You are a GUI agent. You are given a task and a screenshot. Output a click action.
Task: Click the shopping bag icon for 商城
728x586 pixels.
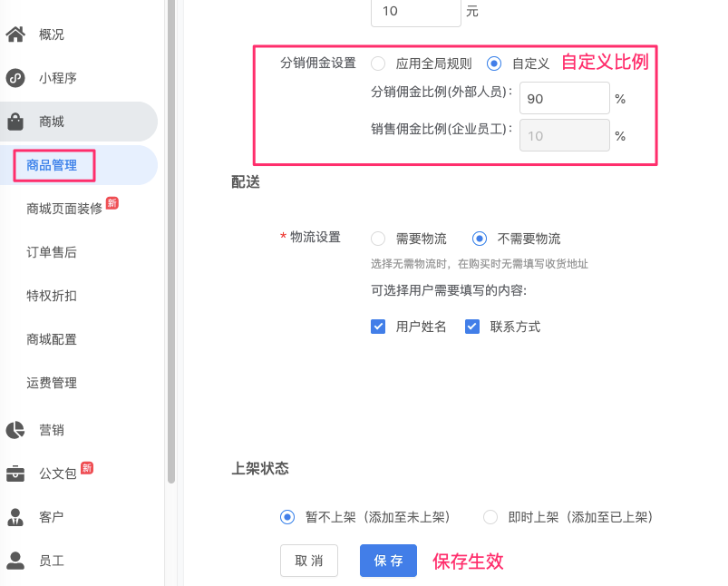[15, 122]
